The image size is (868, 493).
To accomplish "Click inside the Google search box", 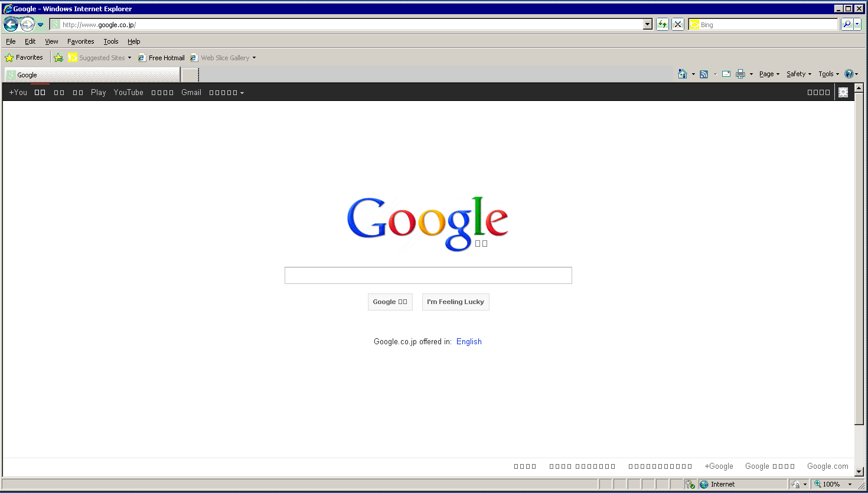I will [x=428, y=275].
